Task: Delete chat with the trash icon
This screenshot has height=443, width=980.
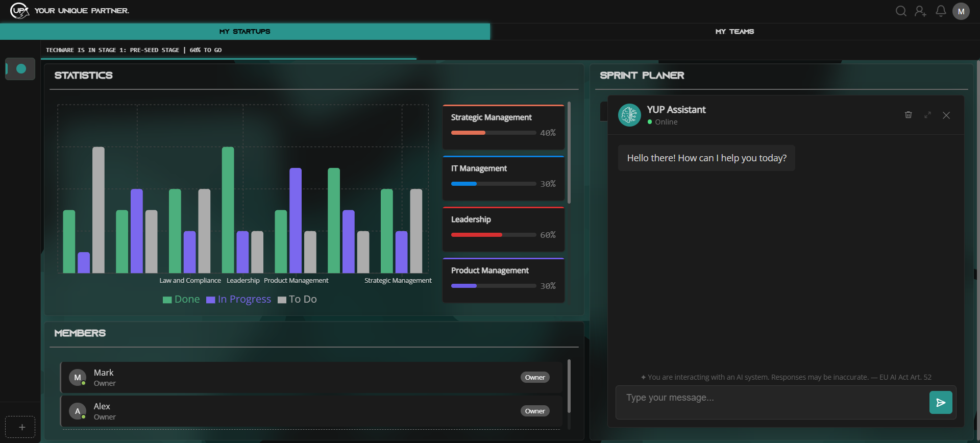Action: 908,115
